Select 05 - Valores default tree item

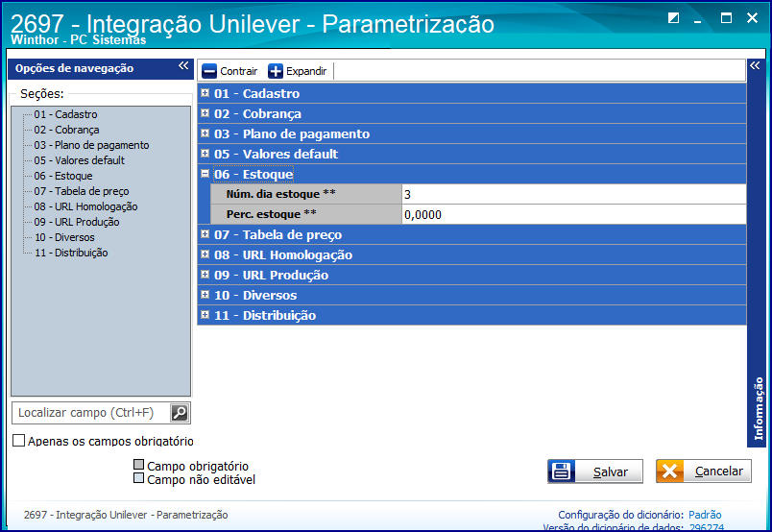80,160
